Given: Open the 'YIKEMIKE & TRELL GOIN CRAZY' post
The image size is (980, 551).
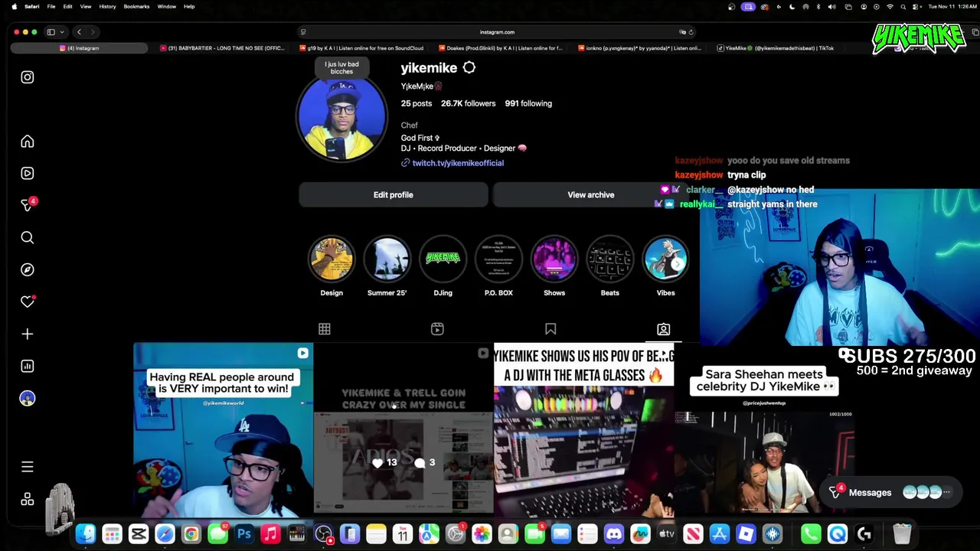Looking at the screenshot, I should [403, 429].
